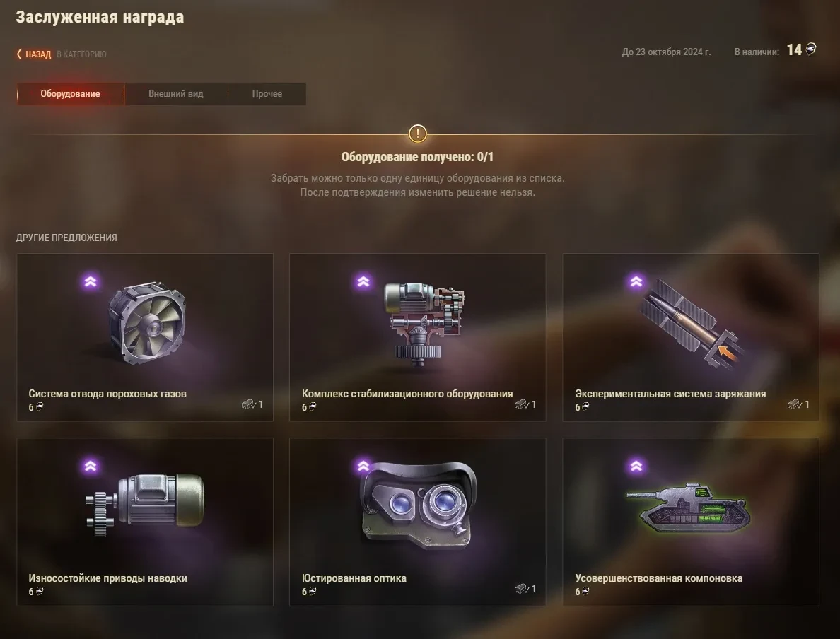Select Система отводa пороховых газов title
This screenshot has width=840, height=639.
point(107,394)
